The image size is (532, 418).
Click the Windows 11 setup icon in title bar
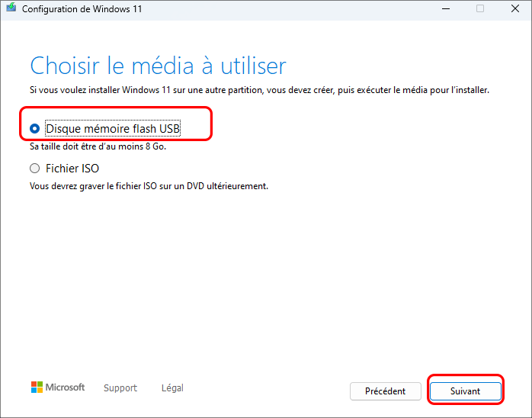coord(11,8)
